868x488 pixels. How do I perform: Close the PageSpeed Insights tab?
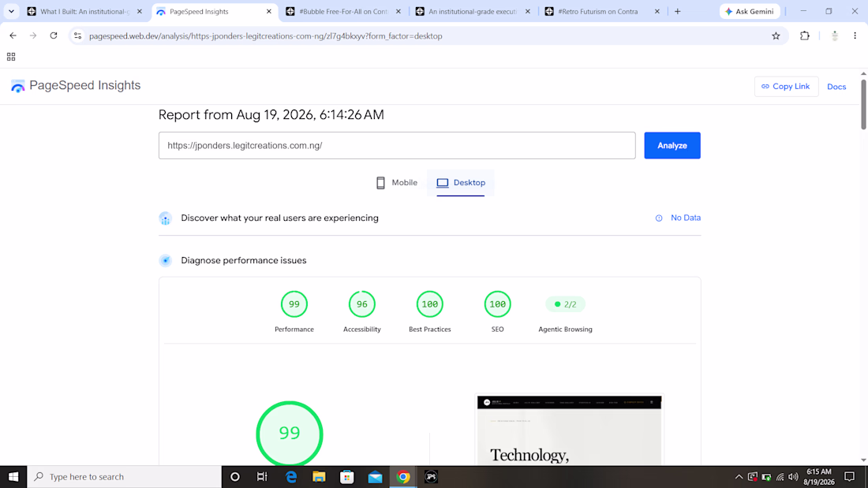pos(269,11)
